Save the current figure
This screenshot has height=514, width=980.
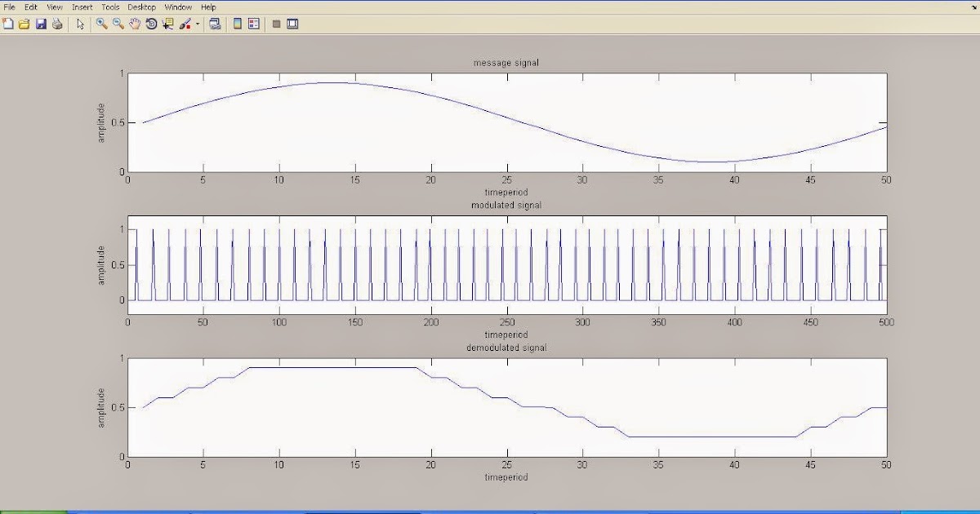(39, 24)
